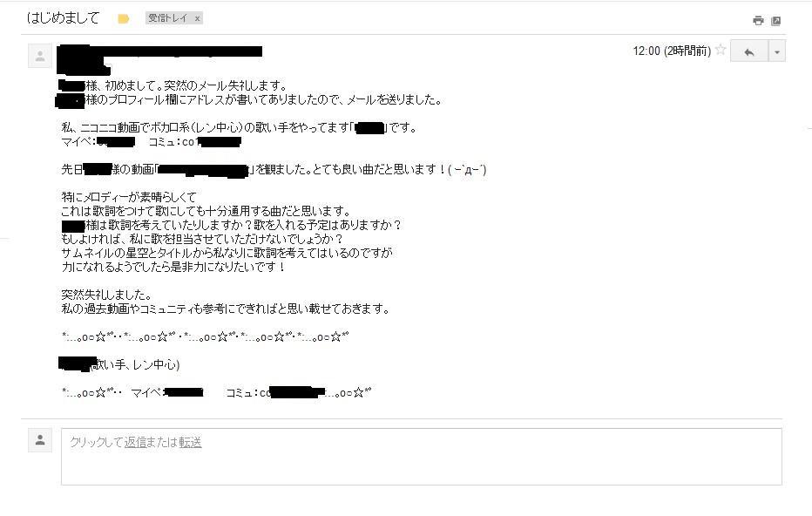This screenshot has width=812, height=516.
Task: Click your avatar beside the reply box
Action: (x=40, y=440)
